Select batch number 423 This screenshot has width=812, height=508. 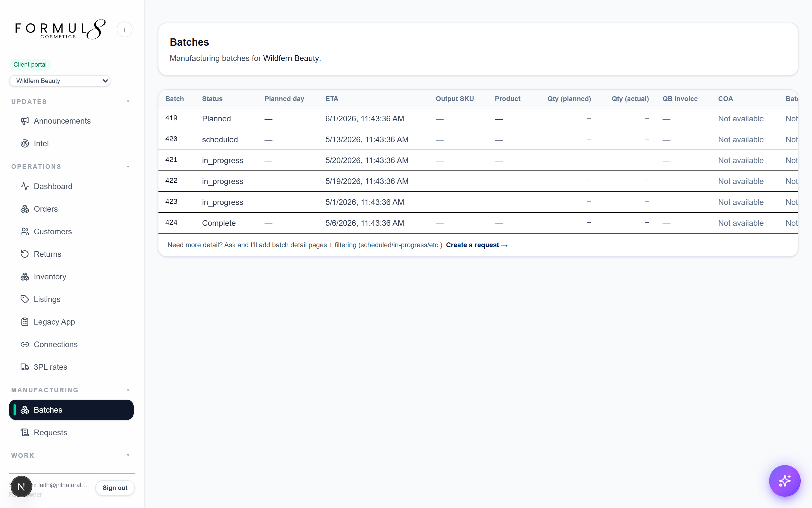click(171, 202)
